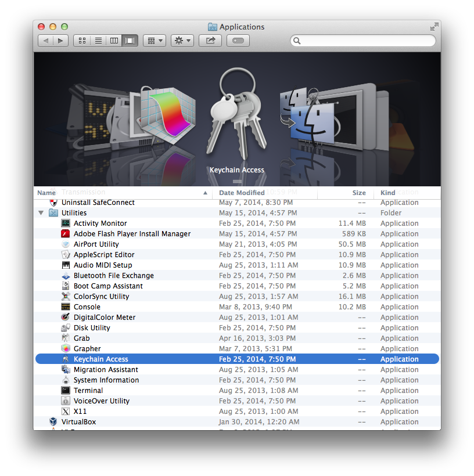Click the Console icon
Viewport: 474px width, 476px height.
(x=66, y=307)
